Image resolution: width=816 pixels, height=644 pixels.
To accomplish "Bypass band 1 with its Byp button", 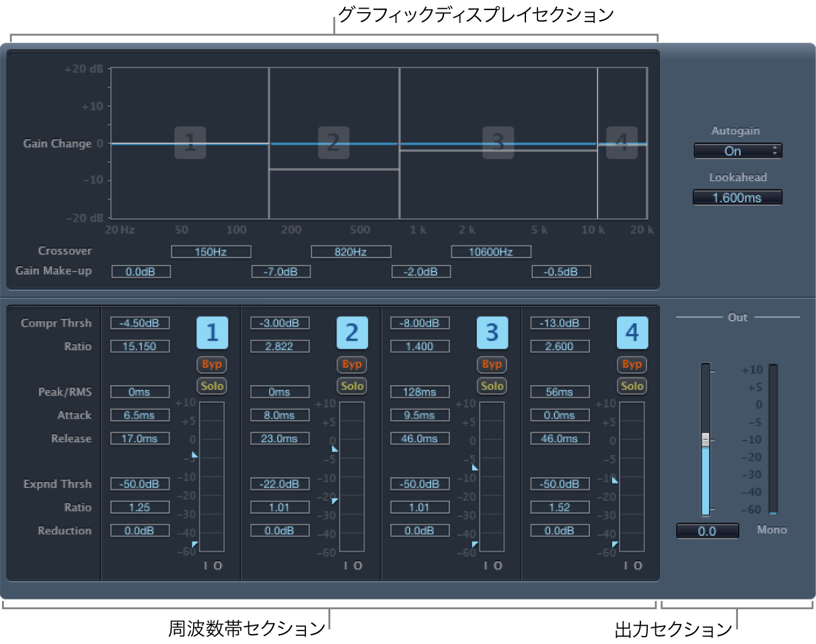I will click(x=213, y=364).
